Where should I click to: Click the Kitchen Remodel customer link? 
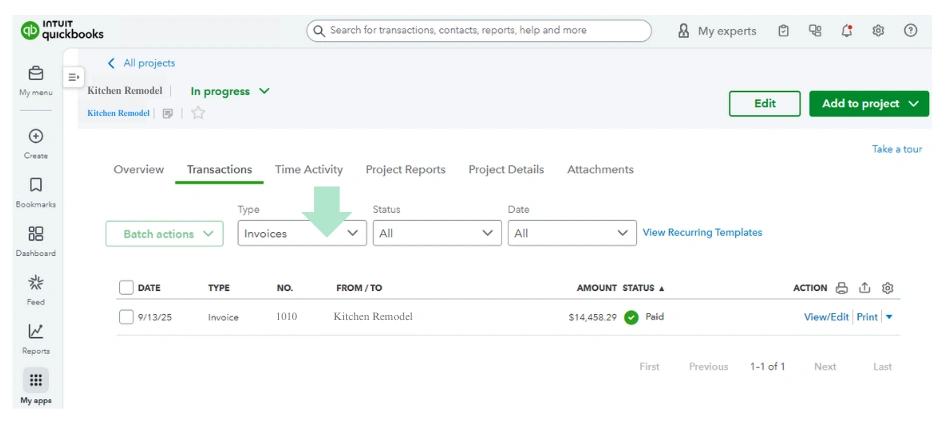coord(118,113)
